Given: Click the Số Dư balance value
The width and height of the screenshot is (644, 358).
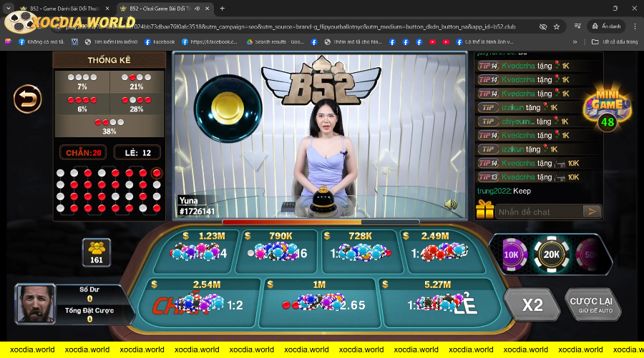Looking at the screenshot, I should tap(89, 299).
